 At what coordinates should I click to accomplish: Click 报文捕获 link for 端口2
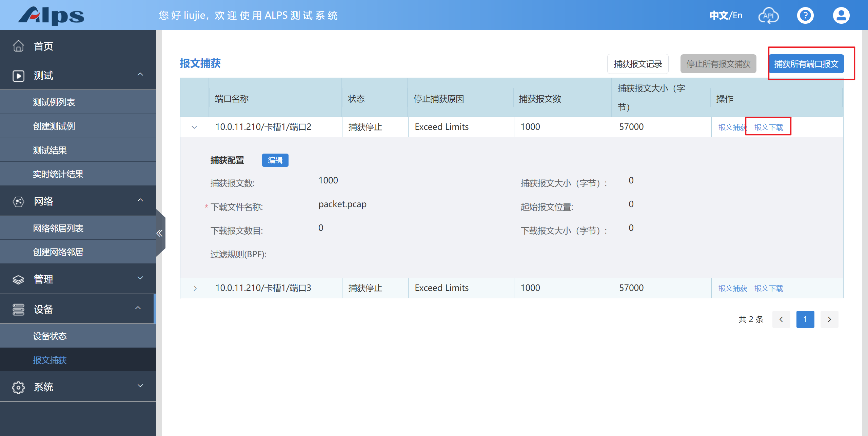pyautogui.click(x=732, y=127)
